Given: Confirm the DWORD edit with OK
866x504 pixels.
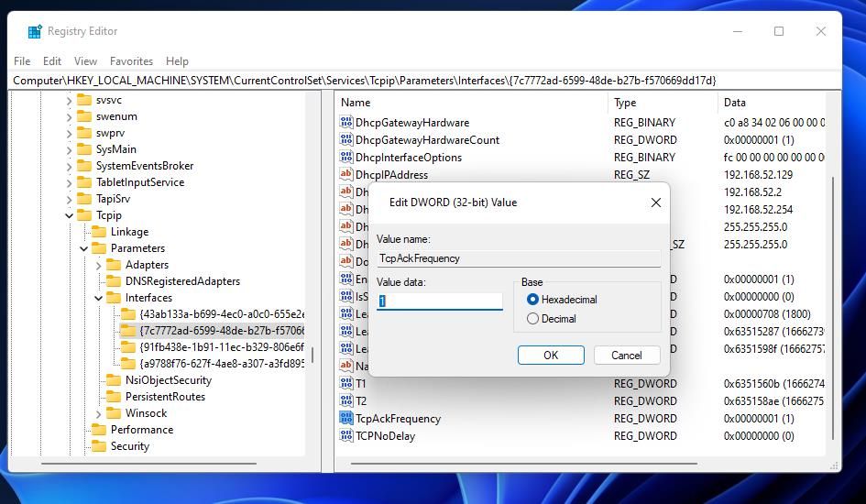Looking at the screenshot, I should 550,355.
